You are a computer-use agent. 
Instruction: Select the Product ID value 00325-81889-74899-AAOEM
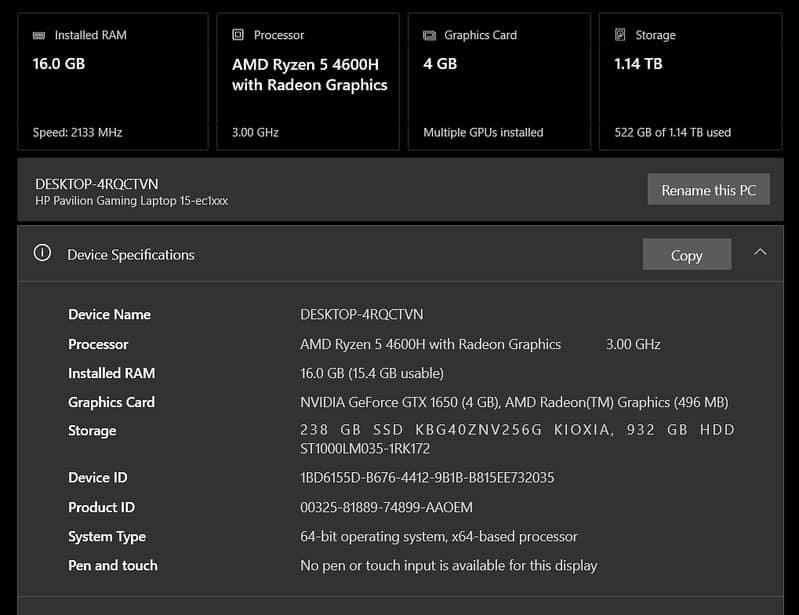(x=386, y=507)
